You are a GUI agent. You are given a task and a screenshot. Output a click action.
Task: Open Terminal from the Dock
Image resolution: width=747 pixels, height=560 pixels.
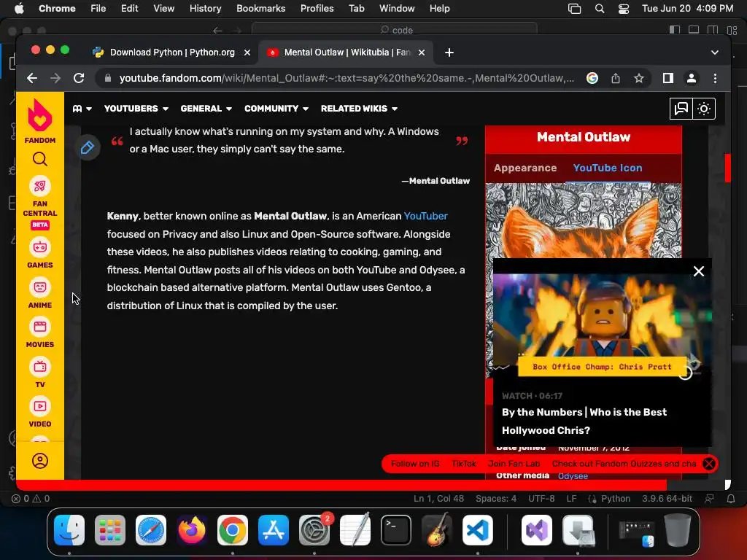click(396, 530)
